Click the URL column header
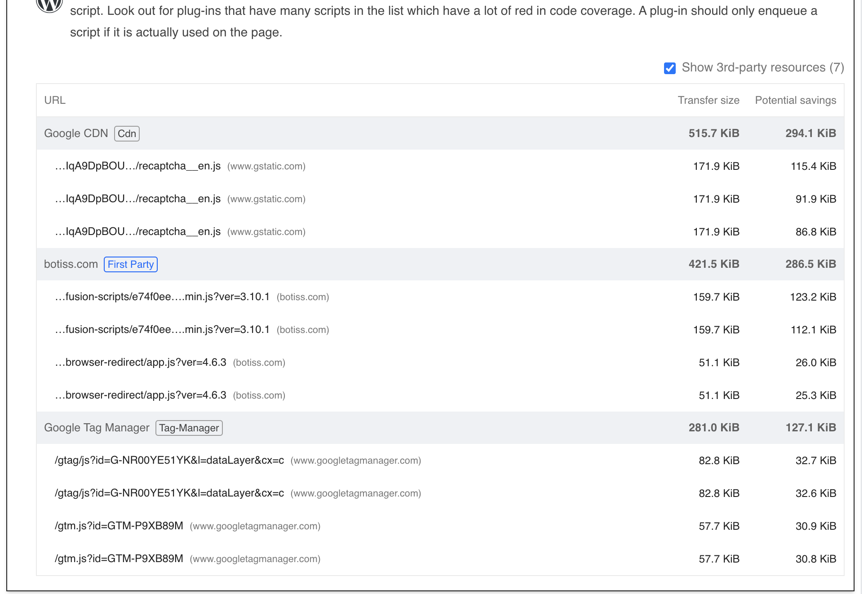Screen dimensions: 868x594 coord(55,100)
